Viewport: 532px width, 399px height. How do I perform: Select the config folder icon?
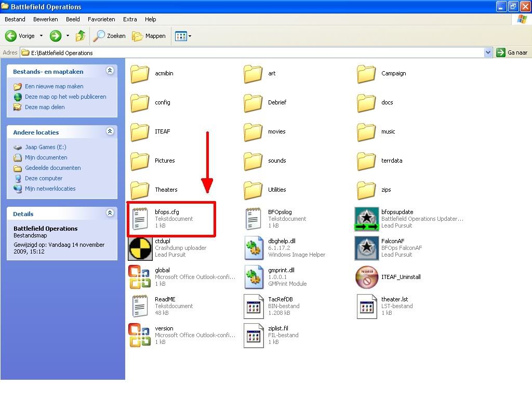click(x=140, y=103)
